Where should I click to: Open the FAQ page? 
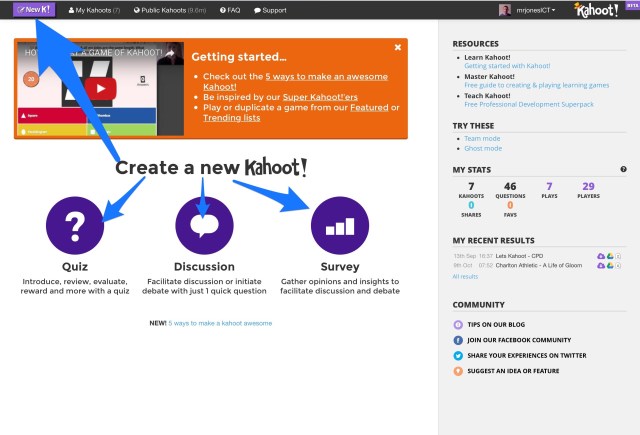point(230,10)
